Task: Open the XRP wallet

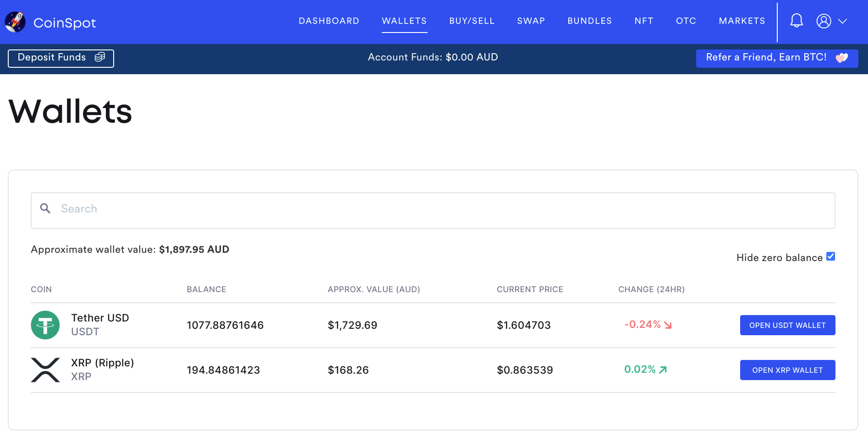Action: 787,370
